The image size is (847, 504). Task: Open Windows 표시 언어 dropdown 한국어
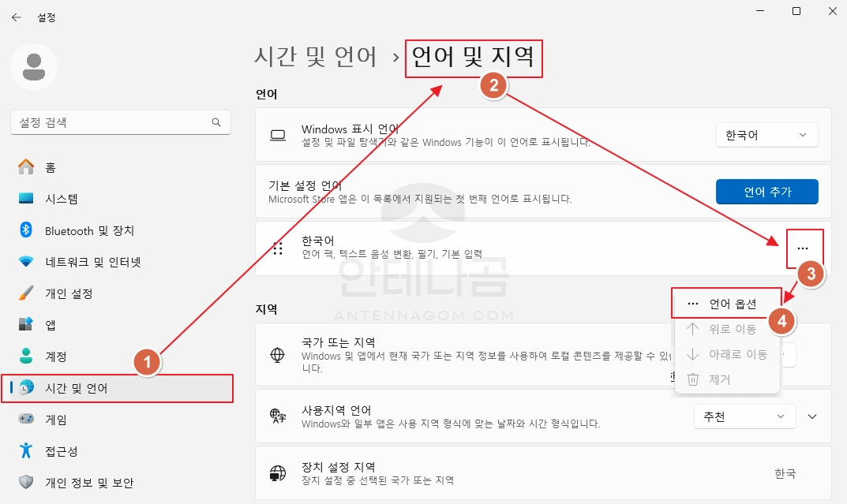(x=767, y=135)
